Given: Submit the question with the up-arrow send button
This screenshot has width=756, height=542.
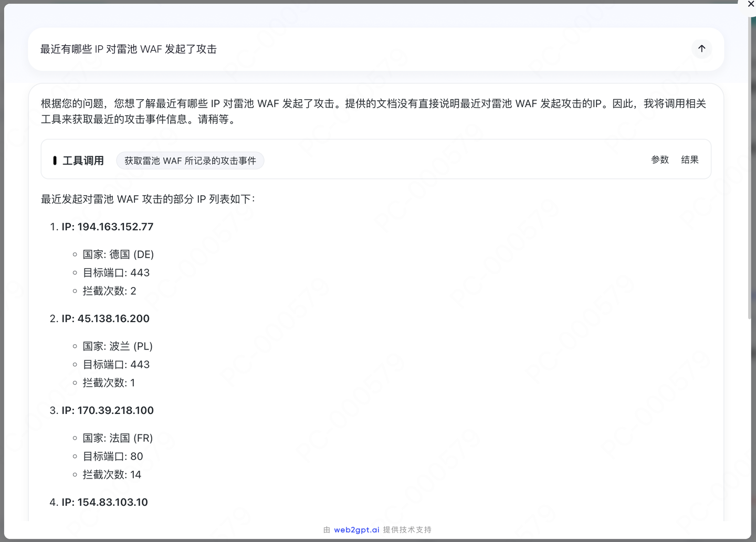Looking at the screenshot, I should 701,49.
